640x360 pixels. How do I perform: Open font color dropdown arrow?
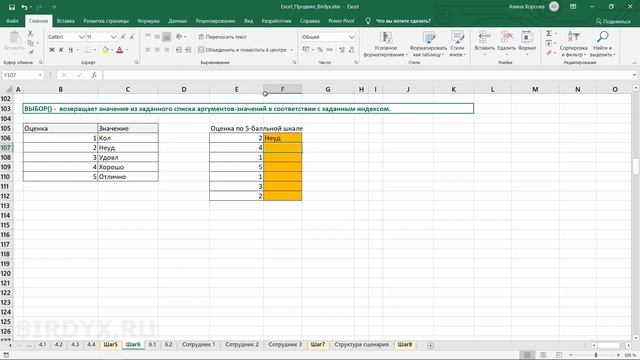(x=127, y=50)
